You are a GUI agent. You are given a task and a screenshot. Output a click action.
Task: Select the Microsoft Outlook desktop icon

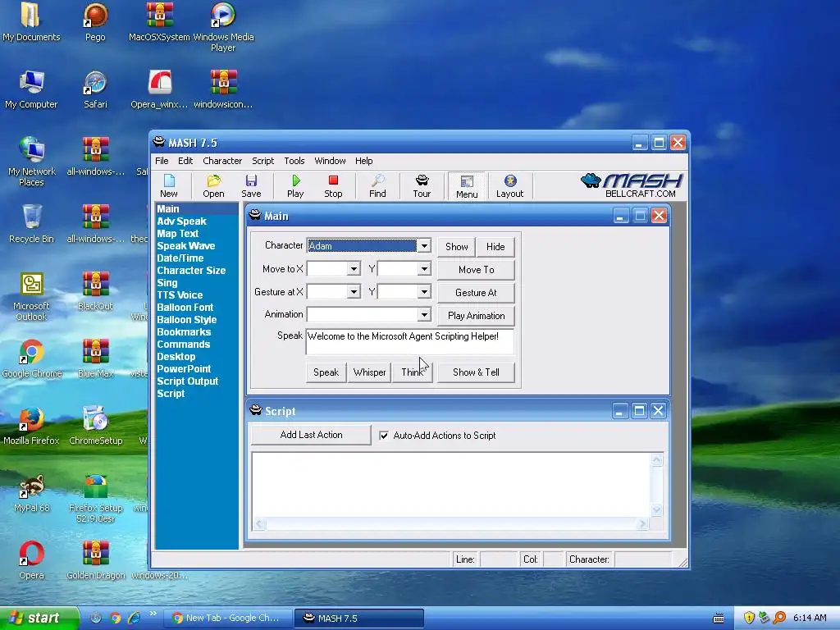31,297
